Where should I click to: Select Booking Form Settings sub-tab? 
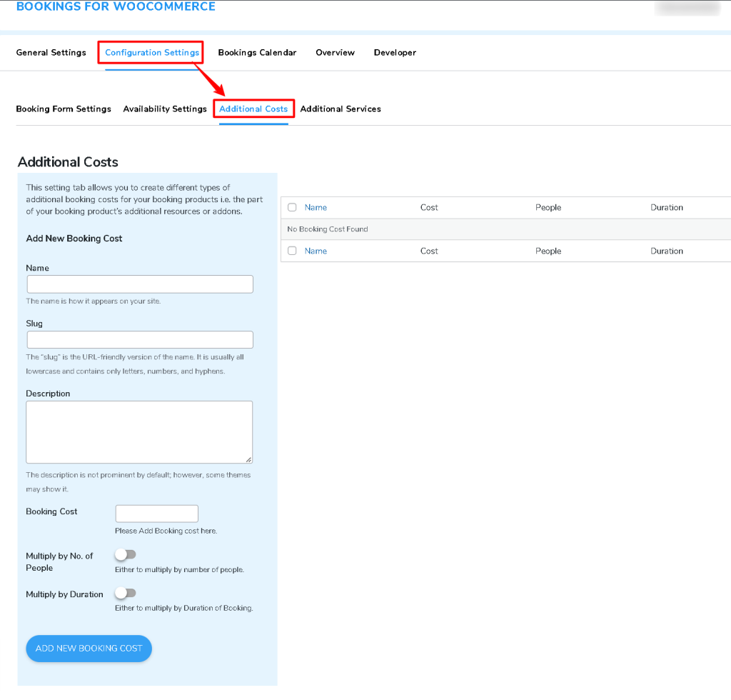click(x=64, y=109)
